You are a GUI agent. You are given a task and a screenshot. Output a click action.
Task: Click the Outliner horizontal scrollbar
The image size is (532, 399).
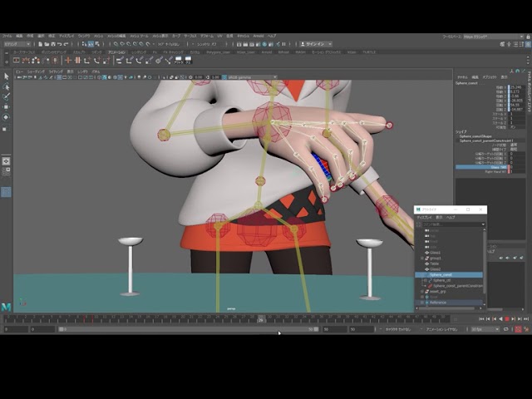click(x=446, y=308)
